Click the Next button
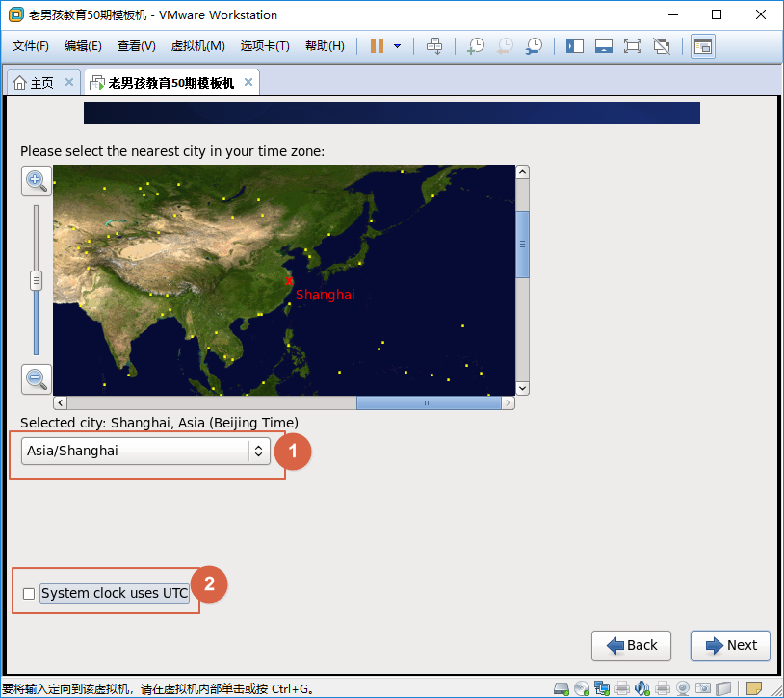The height and width of the screenshot is (698, 784). [x=730, y=645]
